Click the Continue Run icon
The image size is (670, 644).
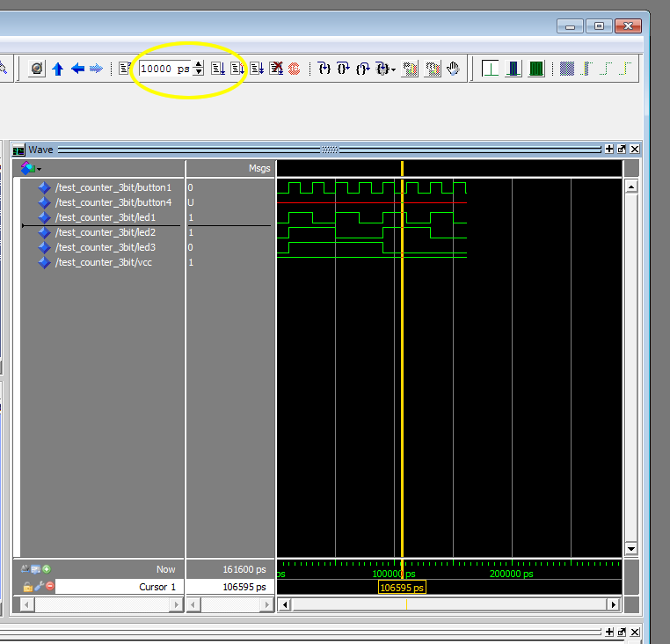click(x=237, y=69)
